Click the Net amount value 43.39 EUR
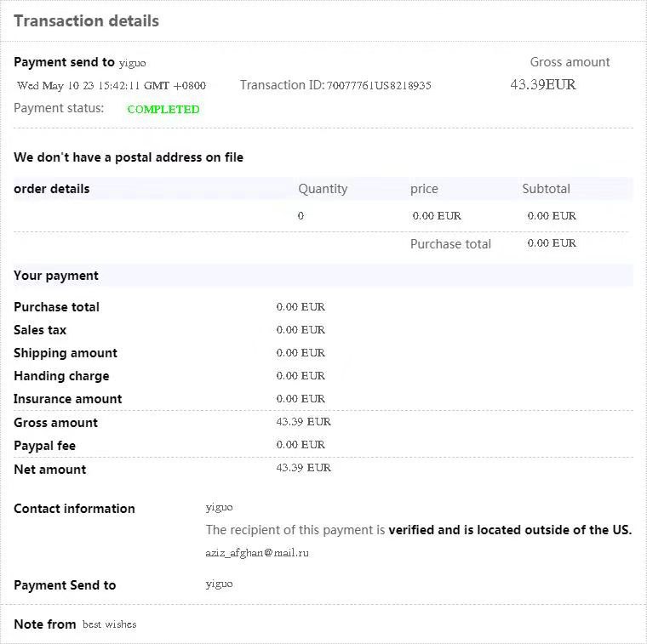647x644 pixels. tap(304, 468)
